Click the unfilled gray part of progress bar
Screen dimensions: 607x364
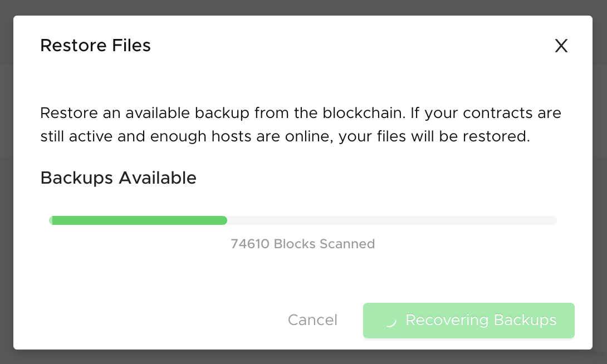391,220
